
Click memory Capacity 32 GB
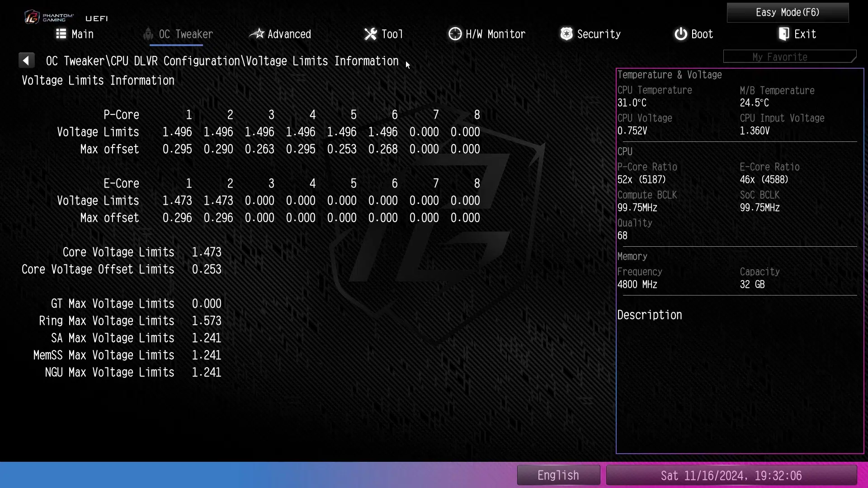point(752,285)
